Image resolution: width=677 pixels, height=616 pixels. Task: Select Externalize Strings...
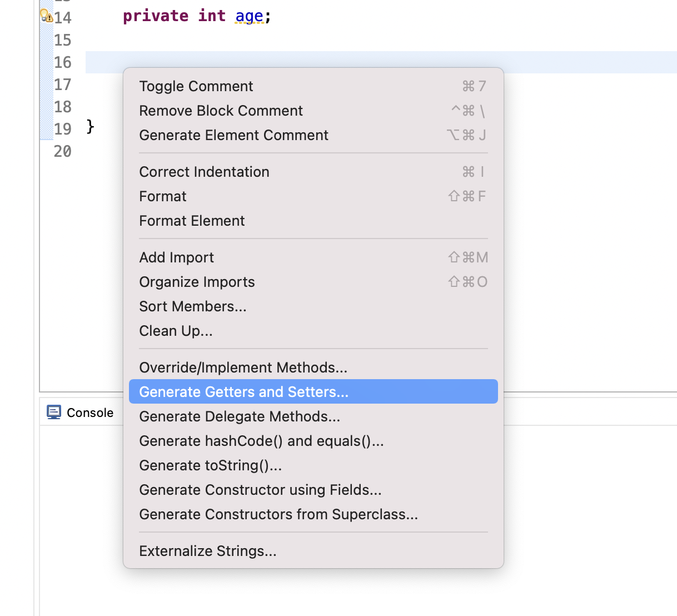coord(313,551)
